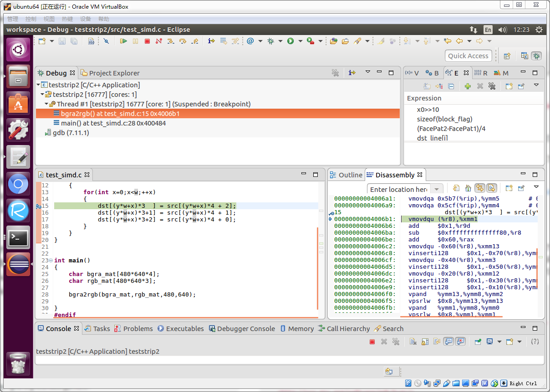Select the (FacePat2-FacePat1)/4 expression
Screen dimensions: 550x392
474,129
